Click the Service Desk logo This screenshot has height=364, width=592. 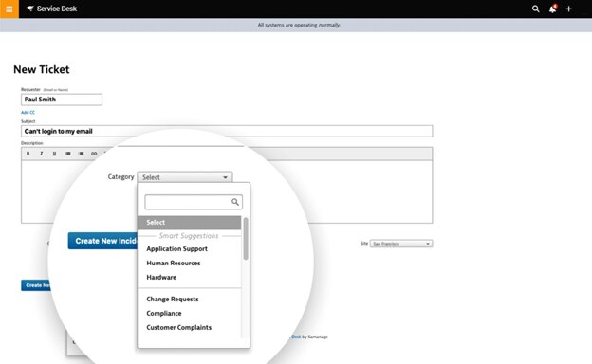click(x=52, y=9)
